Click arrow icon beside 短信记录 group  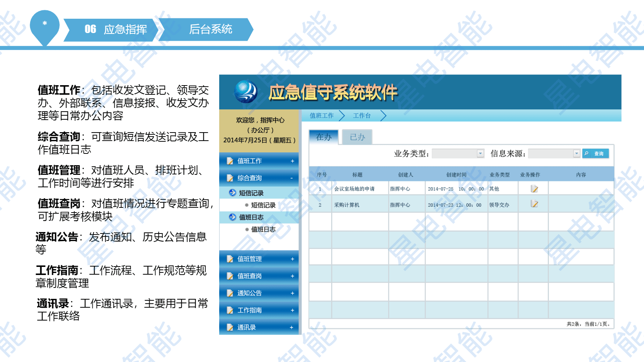[232, 192]
